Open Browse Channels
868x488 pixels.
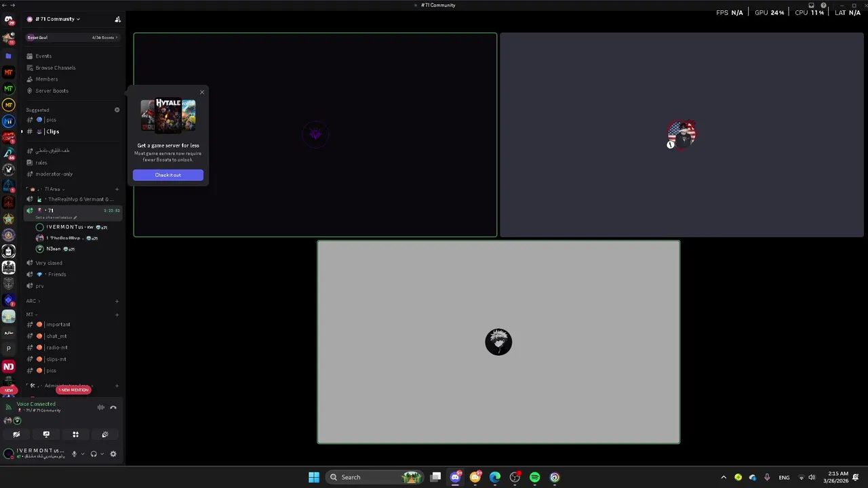[73, 68]
